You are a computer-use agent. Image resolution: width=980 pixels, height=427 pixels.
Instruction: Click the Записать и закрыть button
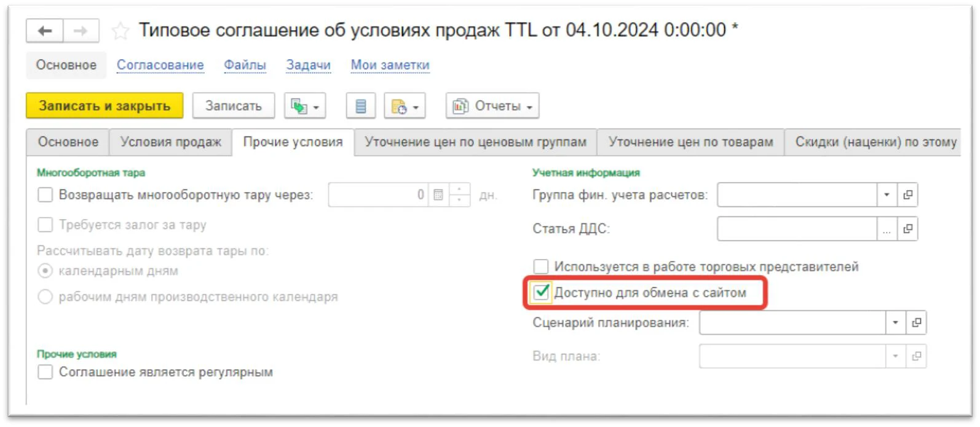pyautogui.click(x=105, y=106)
